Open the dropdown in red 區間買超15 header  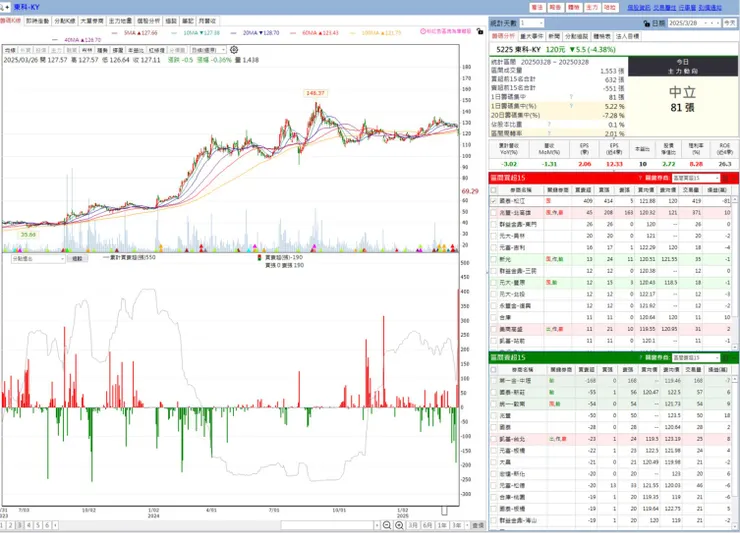click(717, 178)
